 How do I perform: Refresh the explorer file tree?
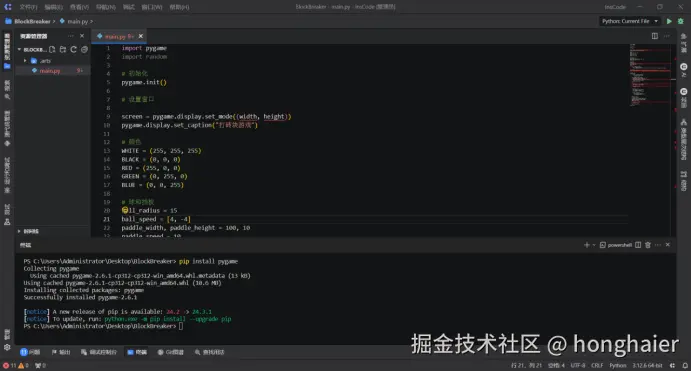[x=73, y=49]
